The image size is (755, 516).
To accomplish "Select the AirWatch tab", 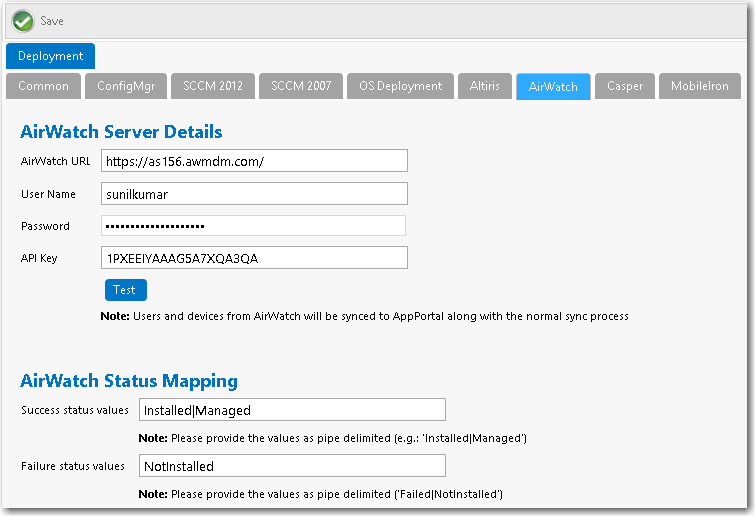I will pyautogui.click(x=553, y=87).
